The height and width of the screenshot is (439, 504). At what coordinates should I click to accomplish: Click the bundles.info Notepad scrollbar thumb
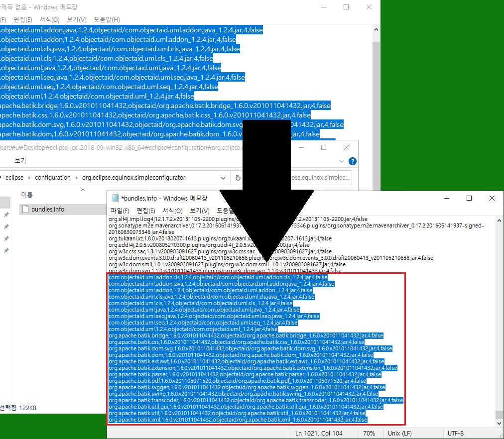[499, 414]
